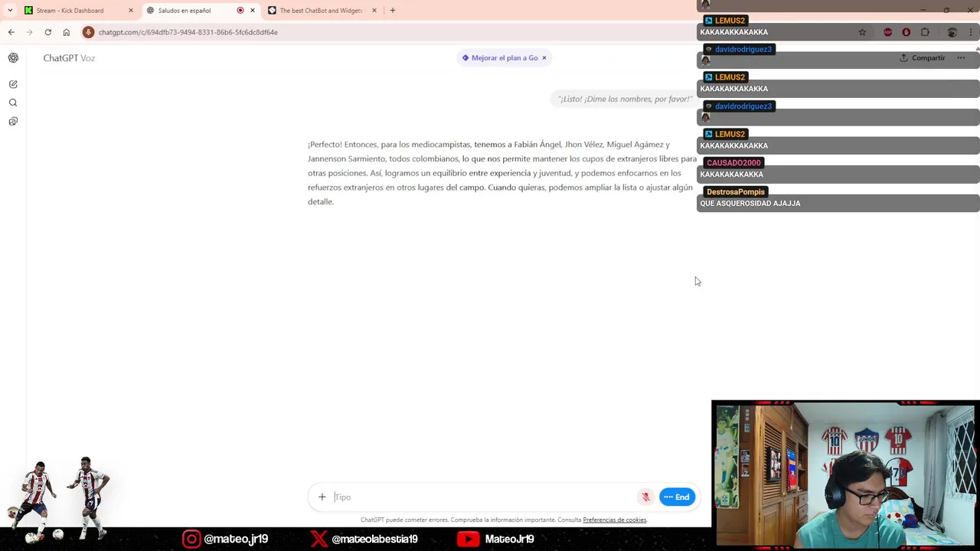Close the Saludos en español tab
Viewport: 980px width, 551px height.
pyautogui.click(x=253, y=11)
